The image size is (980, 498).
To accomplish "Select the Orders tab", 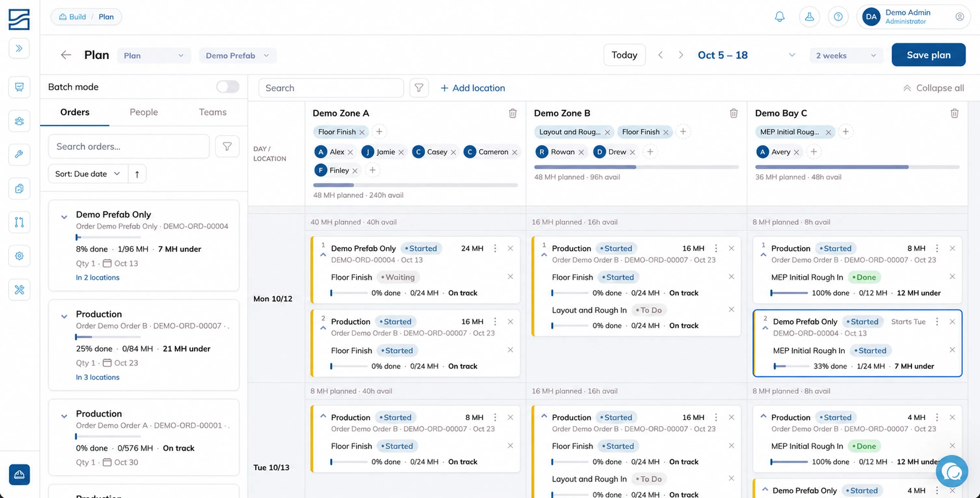I will (x=74, y=112).
